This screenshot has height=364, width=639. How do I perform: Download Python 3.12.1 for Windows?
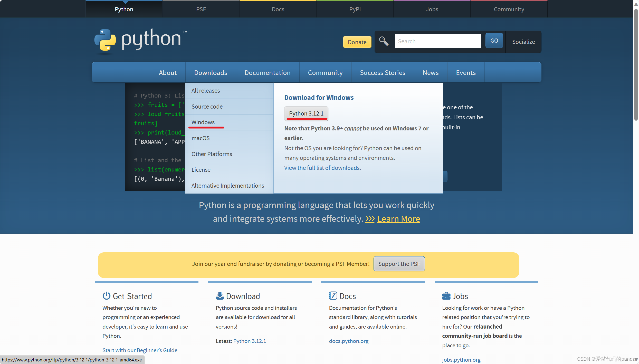click(x=306, y=113)
